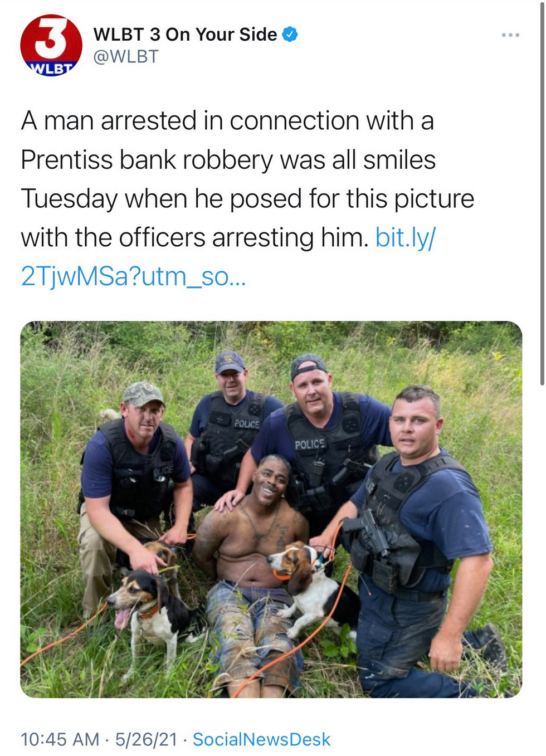The height and width of the screenshot is (756, 546).
Task: Open the WLBT 3 profile avatar
Action: 51,45
